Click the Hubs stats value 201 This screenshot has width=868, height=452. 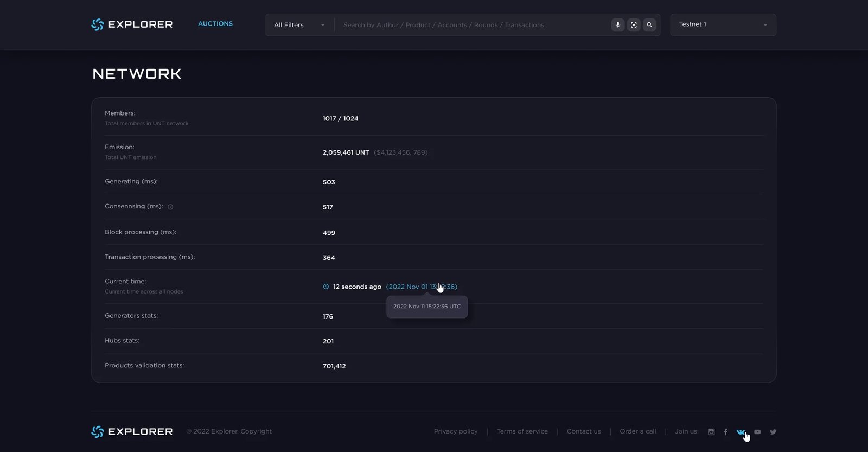328,341
